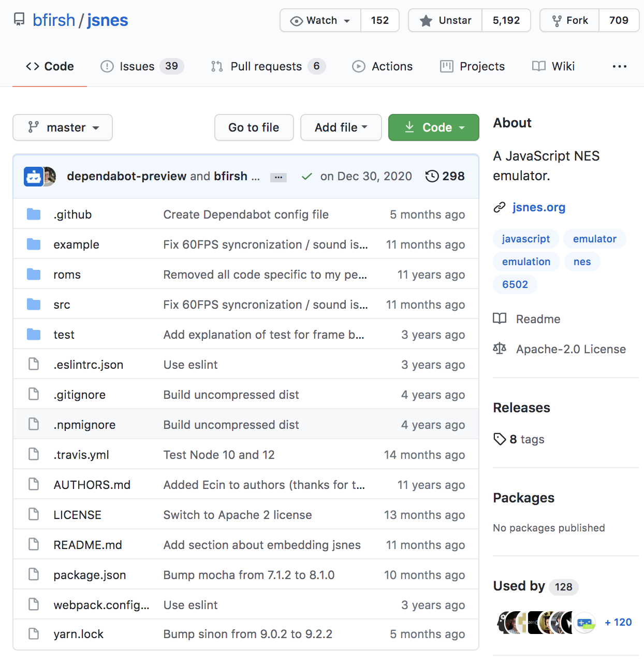Open the LICENSE file
This screenshot has width=644, height=663.
(x=78, y=515)
